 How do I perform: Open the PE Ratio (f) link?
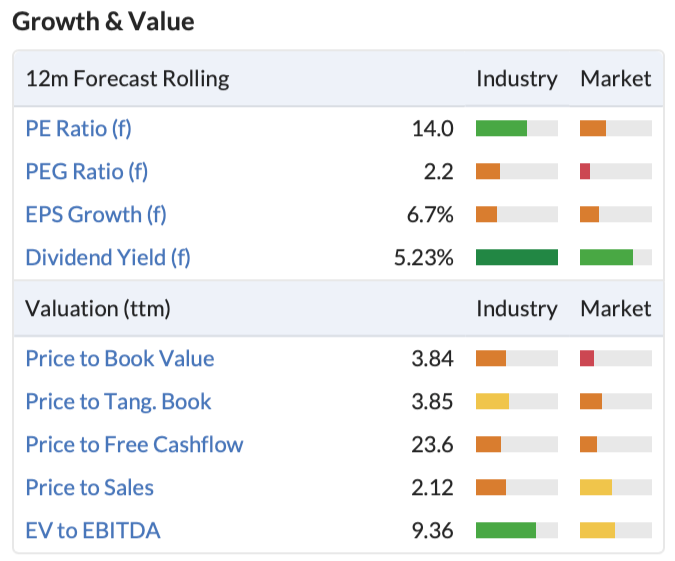(78, 128)
